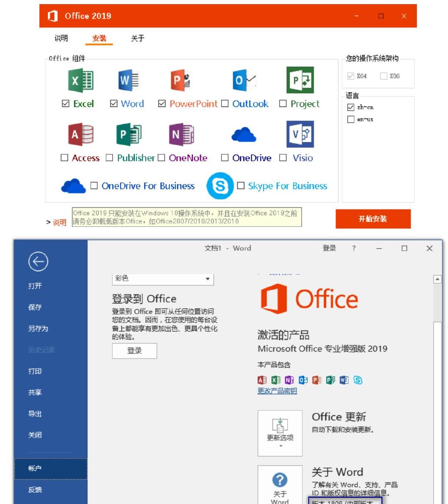Open Word help via the question mark
The height and width of the screenshot is (504, 448).
click(x=354, y=248)
